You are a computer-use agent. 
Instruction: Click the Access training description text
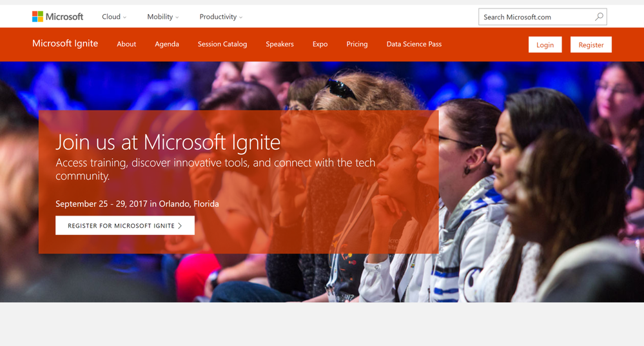[215, 169]
